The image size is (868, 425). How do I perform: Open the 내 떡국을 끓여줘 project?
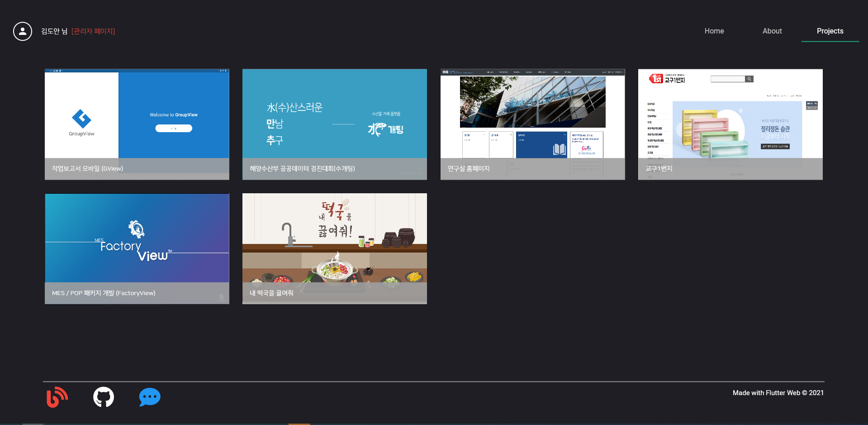(x=334, y=248)
